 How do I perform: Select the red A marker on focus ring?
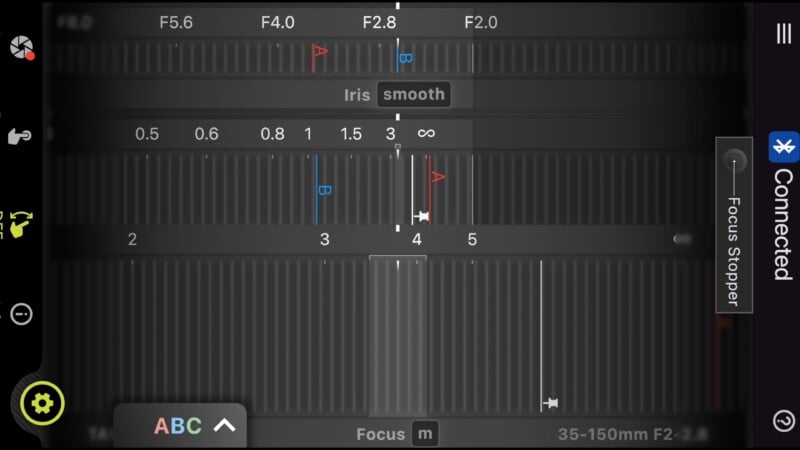pos(436,180)
